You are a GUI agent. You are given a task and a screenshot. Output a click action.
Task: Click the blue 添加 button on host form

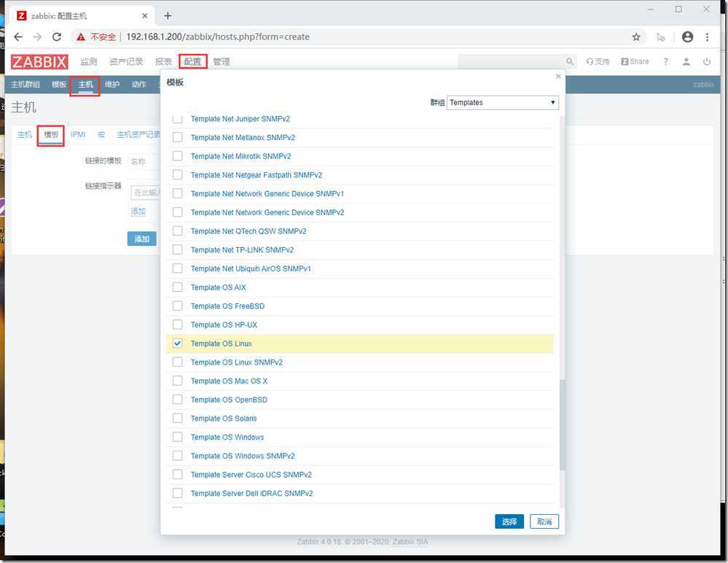141,238
